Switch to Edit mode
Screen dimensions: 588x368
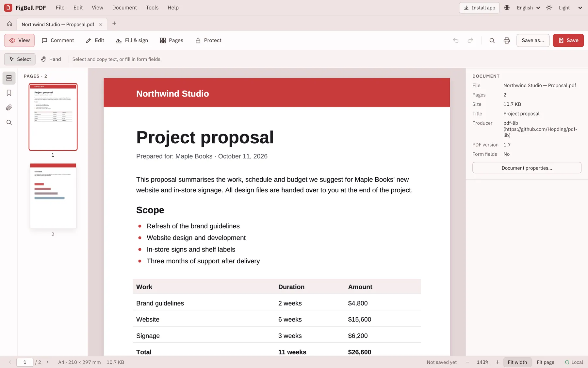[95, 40]
